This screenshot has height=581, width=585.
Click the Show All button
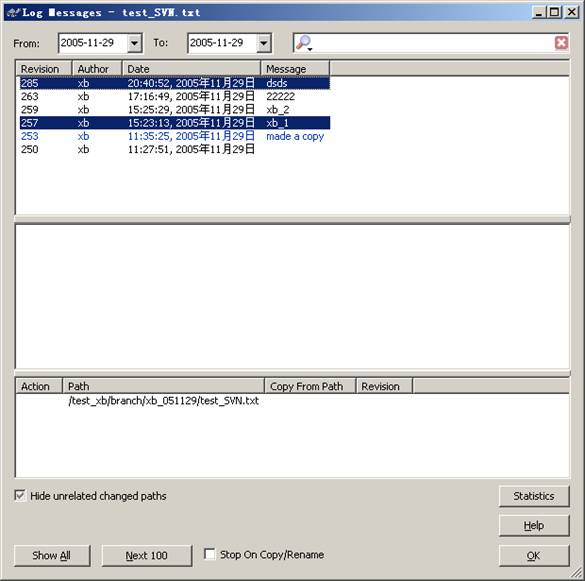[x=52, y=555]
